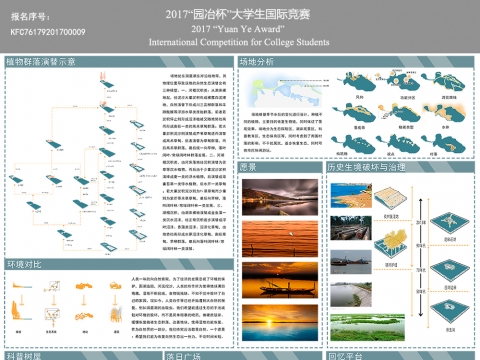Click the 2017 "Yuan Ye Award" subtitle
The height and width of the screenshot is (360, 480).
[238, 29]
